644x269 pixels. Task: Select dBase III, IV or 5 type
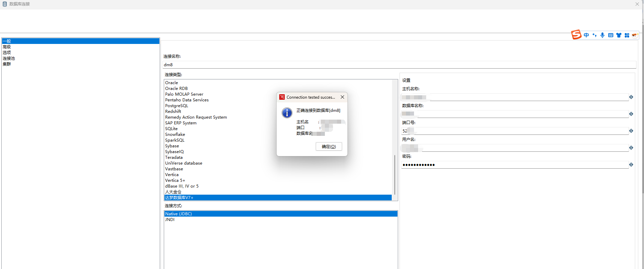pos(278,186)
